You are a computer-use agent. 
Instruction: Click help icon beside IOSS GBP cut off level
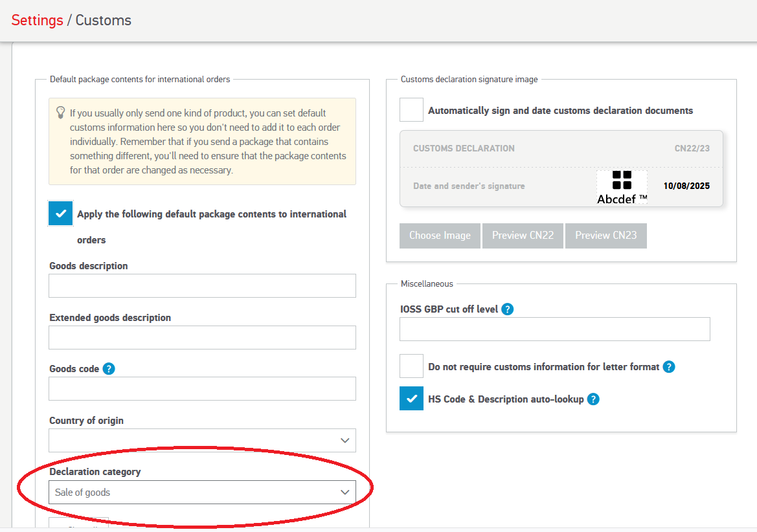pyautogui.click(x=508, y=309)
